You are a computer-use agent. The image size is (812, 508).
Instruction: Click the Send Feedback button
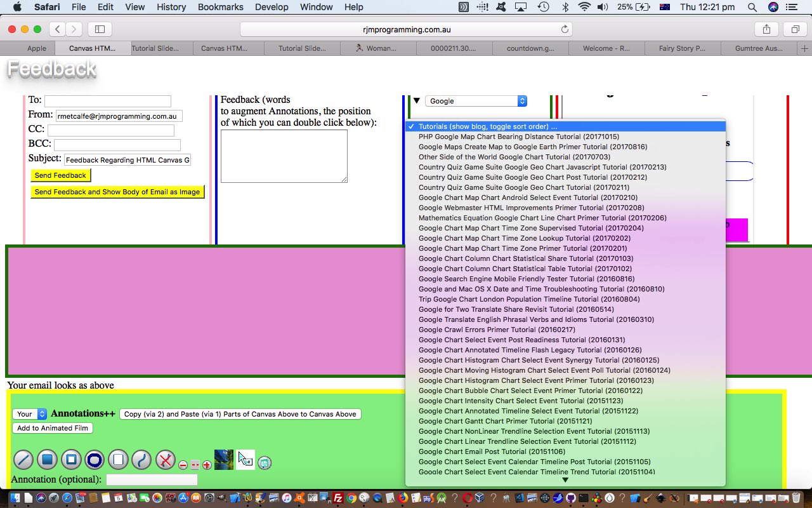click(x=60, y=175)
